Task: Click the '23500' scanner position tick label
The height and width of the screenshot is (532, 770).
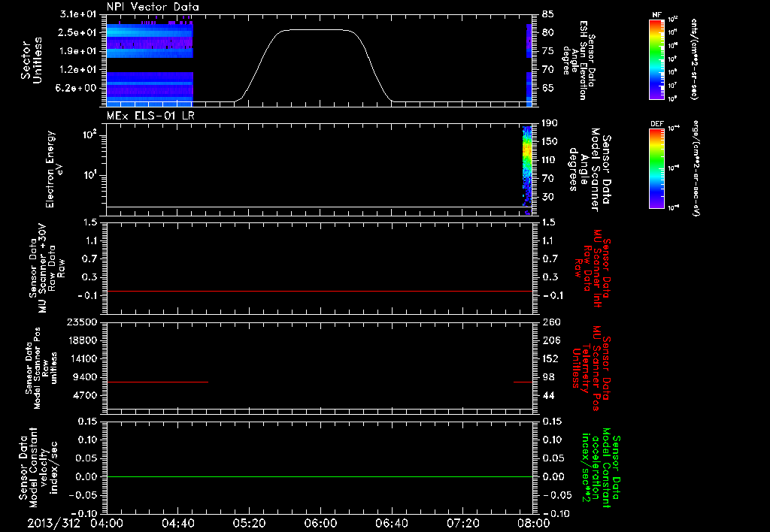Action: coord(81,322)
